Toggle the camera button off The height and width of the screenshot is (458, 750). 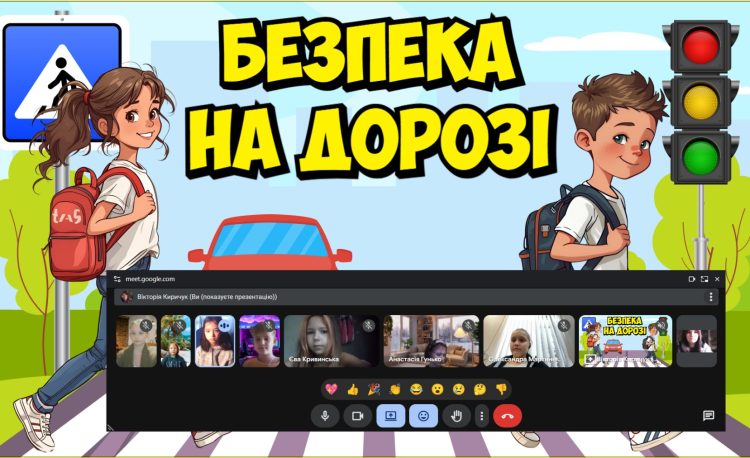click(x=356, y=416)
